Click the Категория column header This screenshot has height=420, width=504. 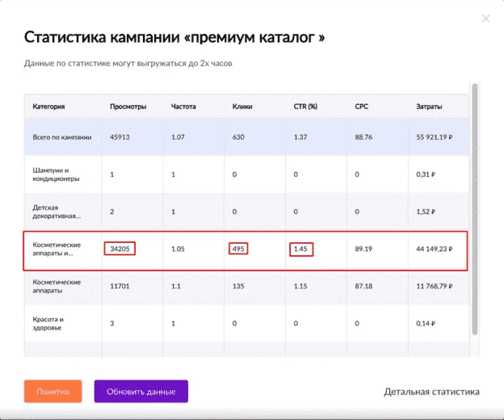click(48, 107)
